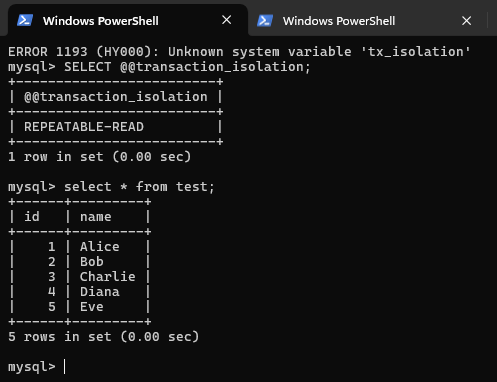Click the Eve entry in the results
497x382 pixels.
(92, 307)
